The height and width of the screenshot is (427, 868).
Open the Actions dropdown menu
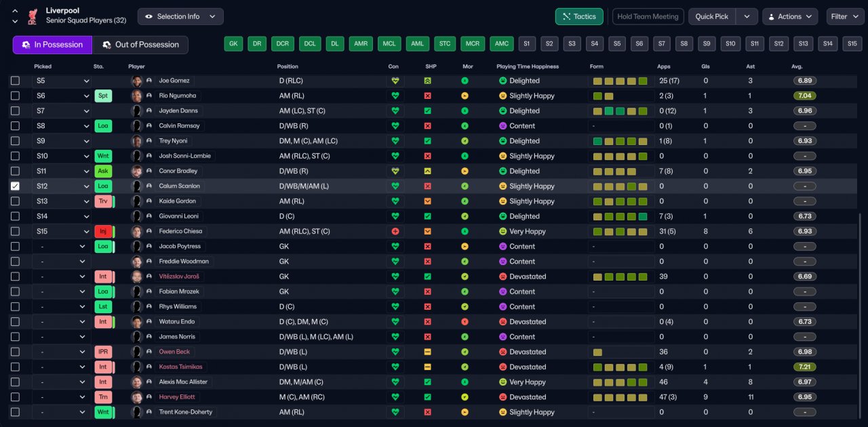coord(790,16)
